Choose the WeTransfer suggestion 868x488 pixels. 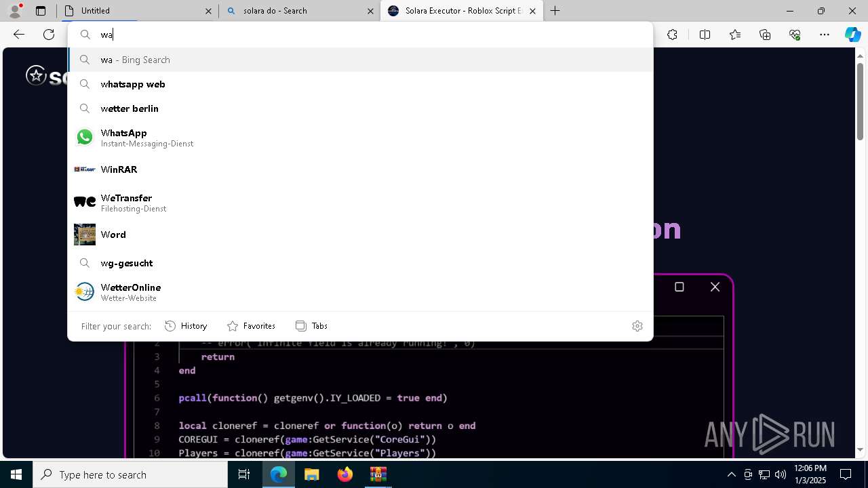pyautogui.click(x=360, y=203)
